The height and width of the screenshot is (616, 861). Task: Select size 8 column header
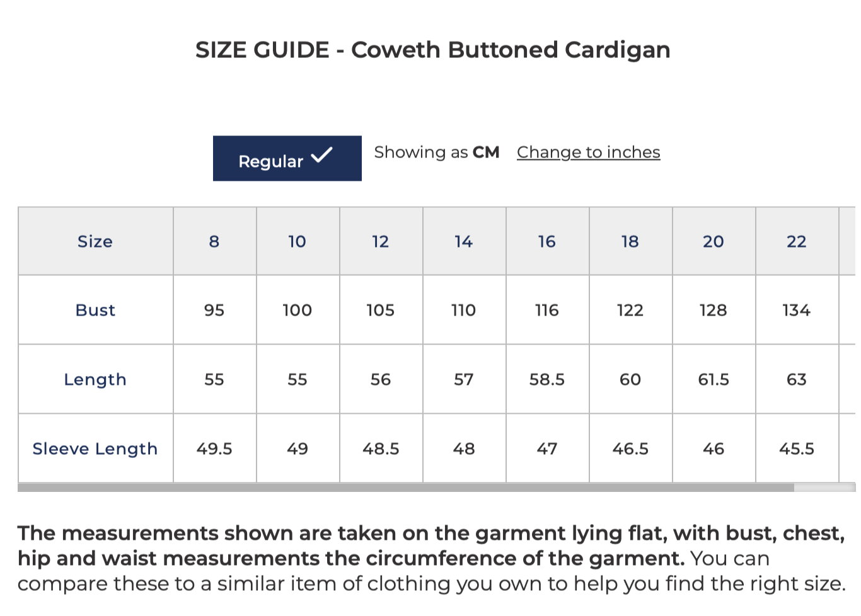[x=214, y=241]
